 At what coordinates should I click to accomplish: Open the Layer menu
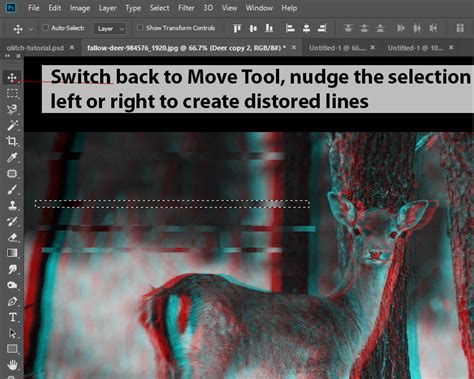point(107,8)
